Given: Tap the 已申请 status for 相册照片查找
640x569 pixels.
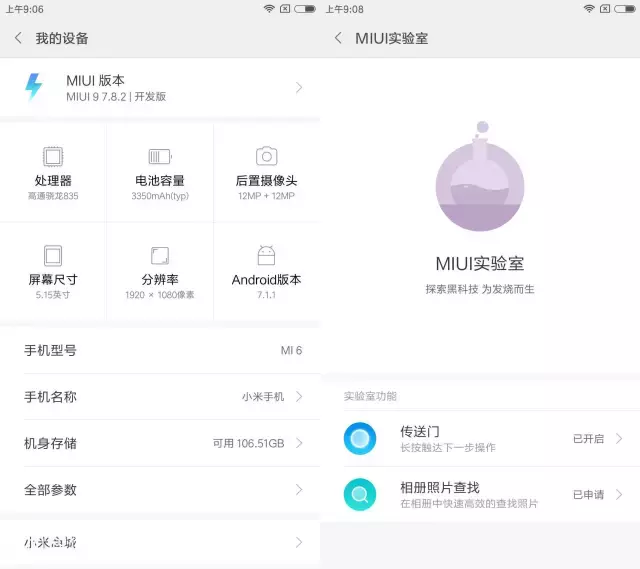Looking at the screenshot, I should [588, 494].
